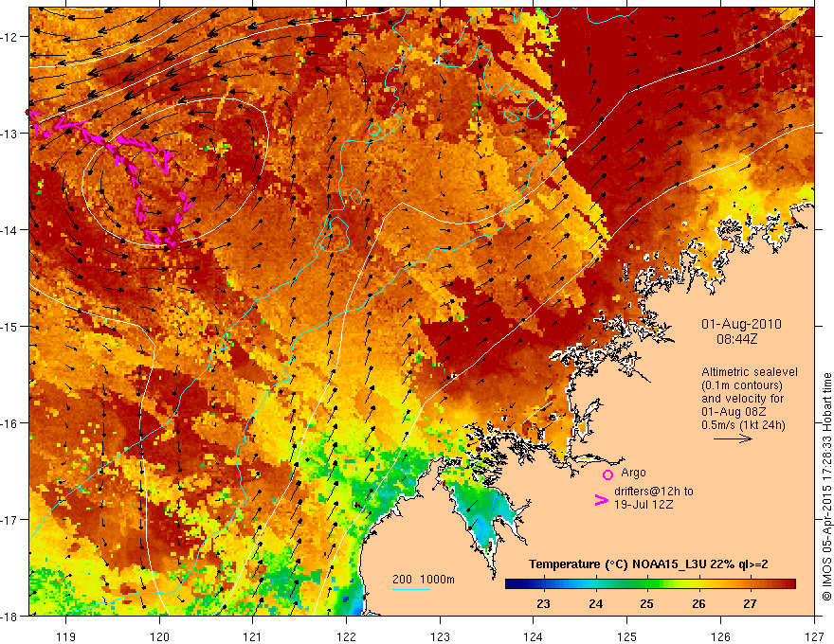Click the longitude 127 axis label

tap(814, 636)
